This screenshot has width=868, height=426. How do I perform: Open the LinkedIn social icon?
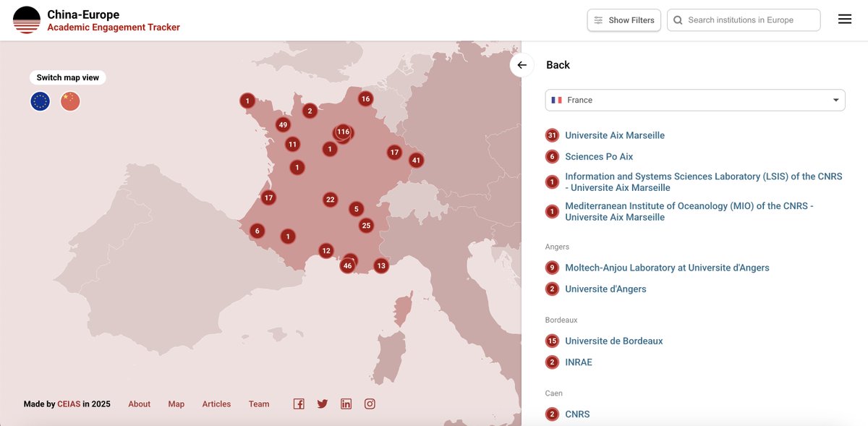pyautogui.click(x=346, y=404)
